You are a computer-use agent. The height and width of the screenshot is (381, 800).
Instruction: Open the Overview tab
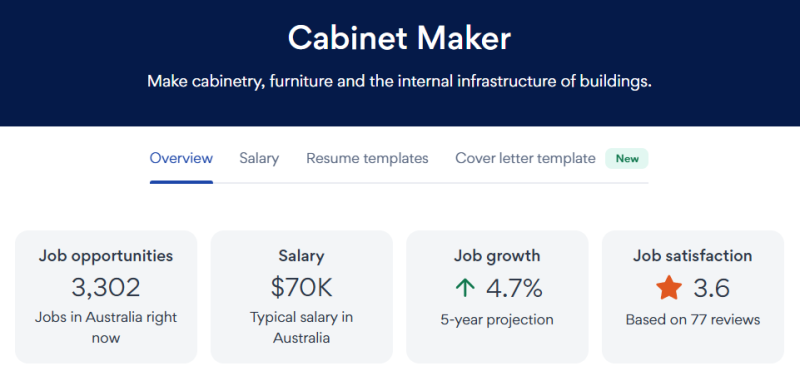click(181, 159)
